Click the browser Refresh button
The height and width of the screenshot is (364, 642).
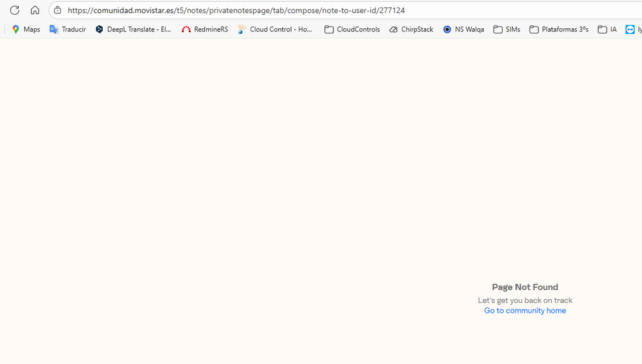tap(14, 10)
